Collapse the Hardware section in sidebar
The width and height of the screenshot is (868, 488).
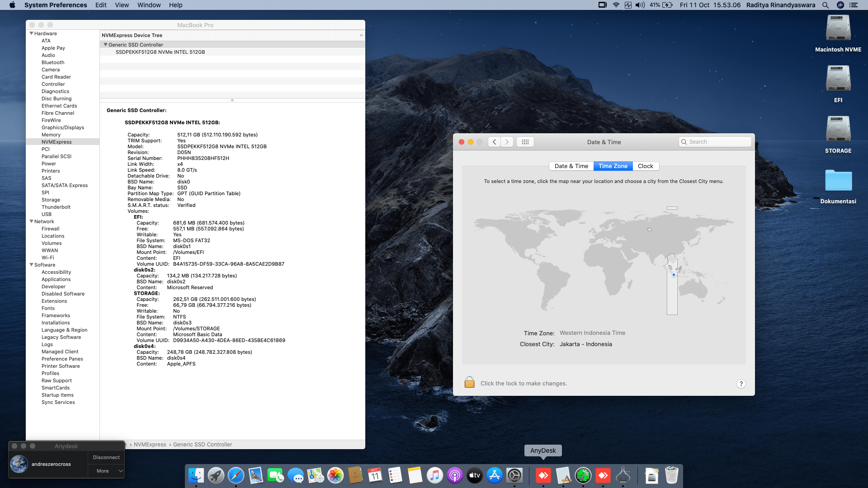coord(31,33)
